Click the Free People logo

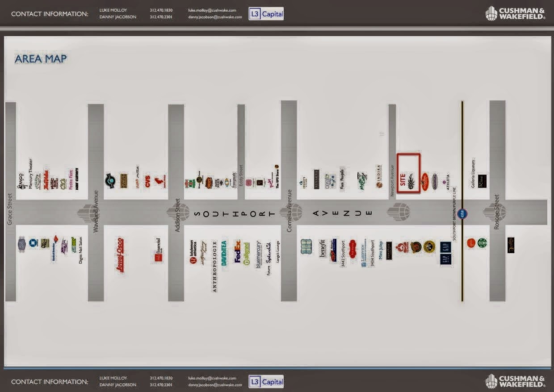pyautogui.click(x=343, y=179)
